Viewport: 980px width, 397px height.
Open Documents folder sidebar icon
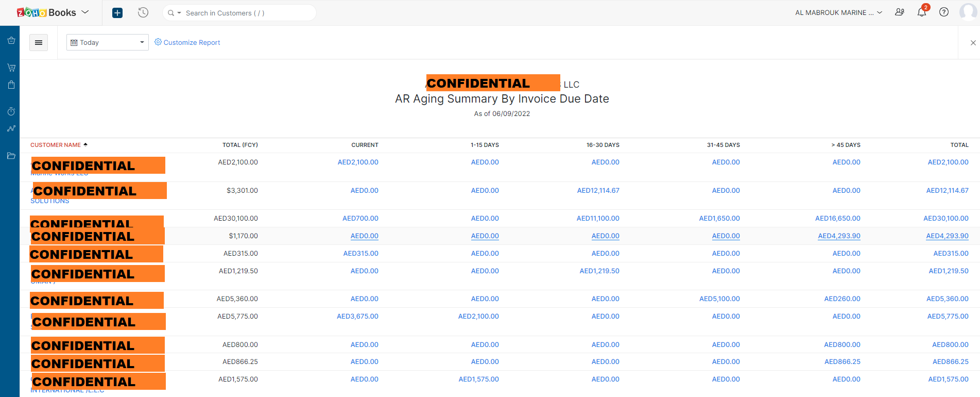(x=11, y=156)
